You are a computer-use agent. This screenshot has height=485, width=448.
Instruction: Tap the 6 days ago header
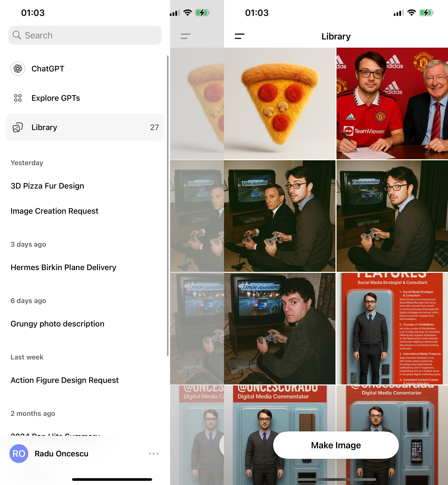28,301
